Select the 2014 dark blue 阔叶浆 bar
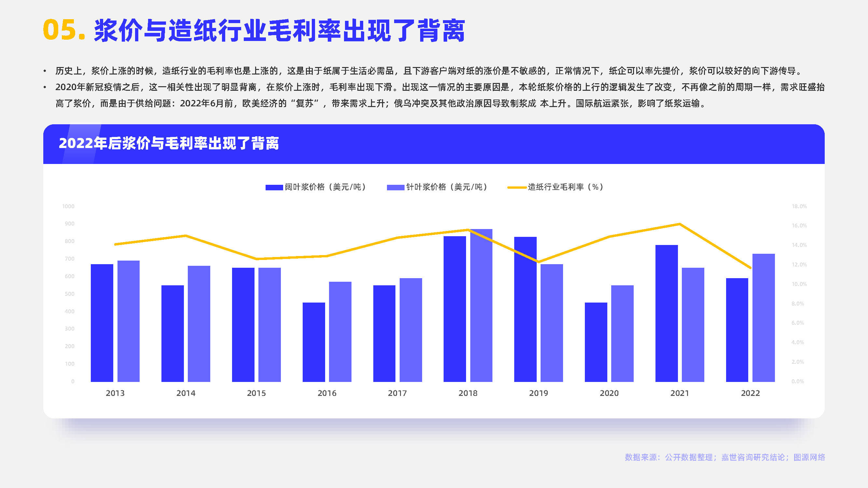868x488 pixels. 172,333
